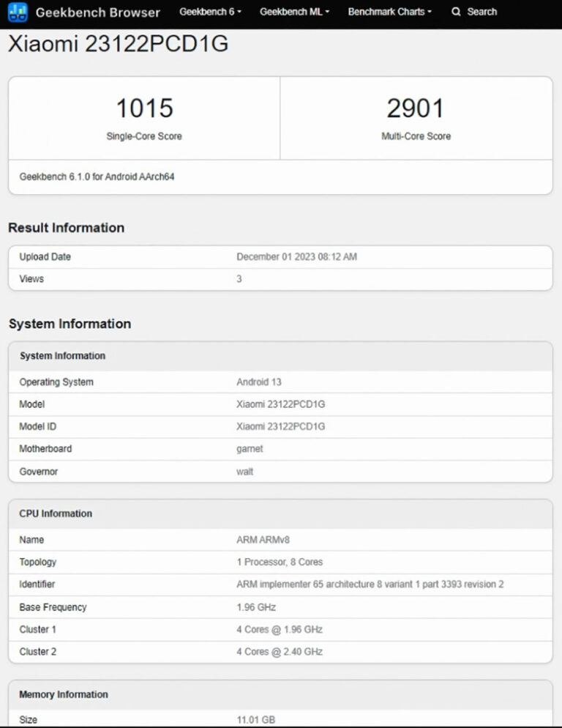Select the ARM implementer 65 identifier value
The height and width of the screenshot is (728, 562).
point(370,584)
